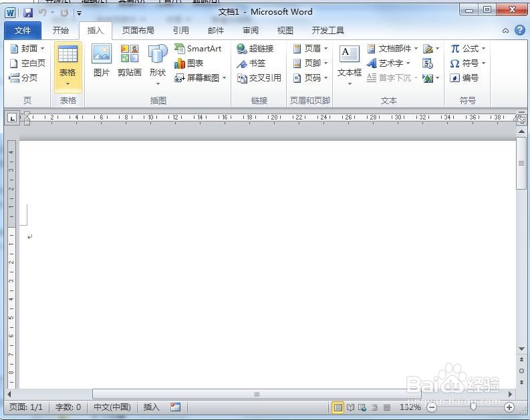The height and width of the screenshot is (420, 530).
Task: Insert signature line icon
Action: tap(428, 49)
